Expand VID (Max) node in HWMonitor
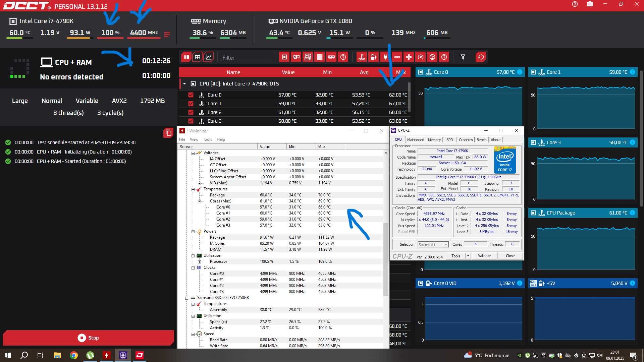 pos(199,183)
